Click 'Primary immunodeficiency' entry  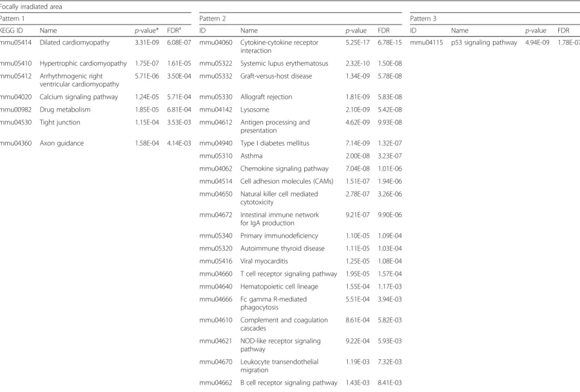coord(279,236)
